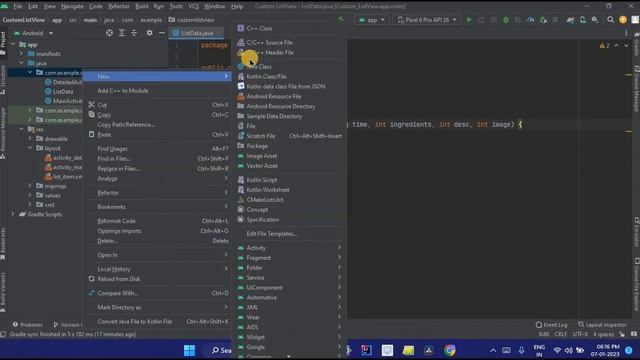Viewport: 640px width, 360px height.
Task: Open the Service submenu
Action: pyautogui.click(x=289, y=278)
